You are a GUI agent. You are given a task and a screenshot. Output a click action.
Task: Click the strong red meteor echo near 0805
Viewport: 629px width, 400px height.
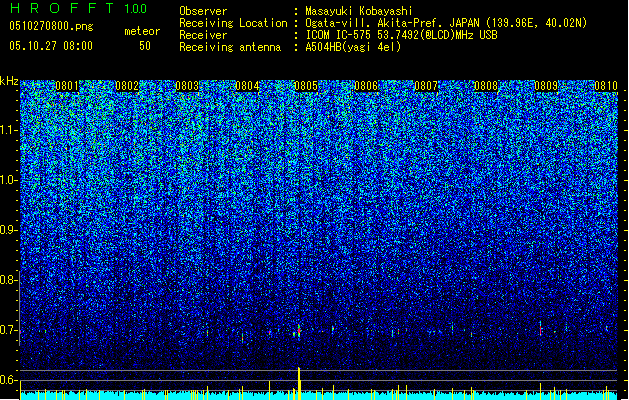coord(298,331)
